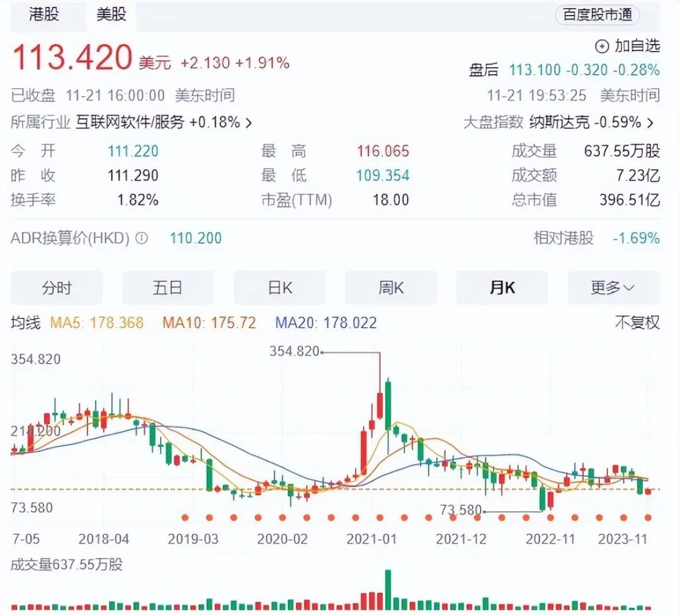Screen dimensions: 680x616
Task: Open the 不复权 adjustment selector
Action: point(637,323)
